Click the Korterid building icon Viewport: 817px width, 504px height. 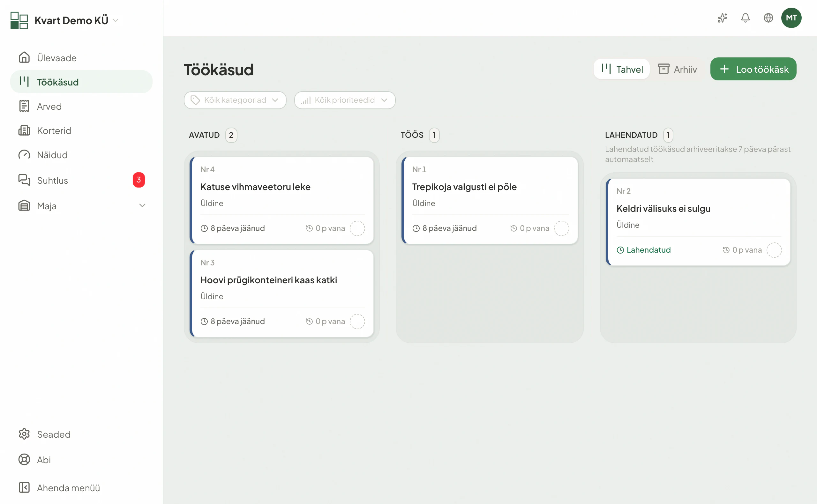pyautogui.click(x=24, y=130)
